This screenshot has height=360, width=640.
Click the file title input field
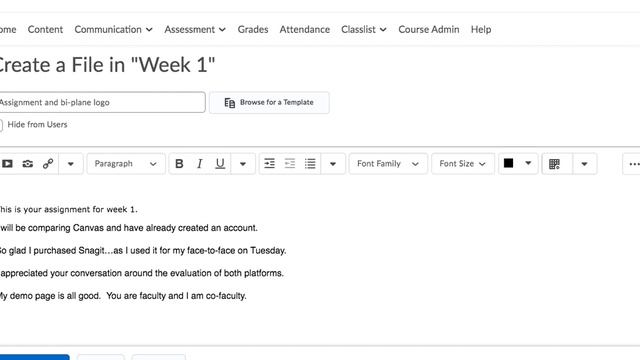pos(102,102)
